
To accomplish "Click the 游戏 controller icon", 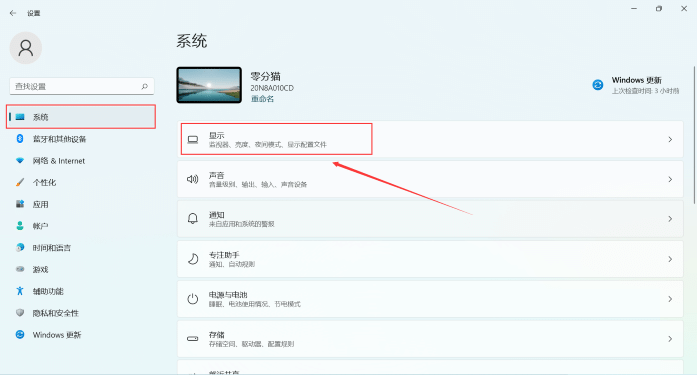I will (20, 269).
